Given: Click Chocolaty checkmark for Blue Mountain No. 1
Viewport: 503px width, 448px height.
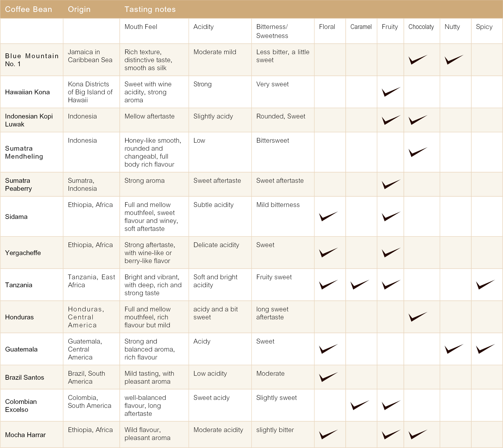Looking at the screenshot, I should [418, 60].
